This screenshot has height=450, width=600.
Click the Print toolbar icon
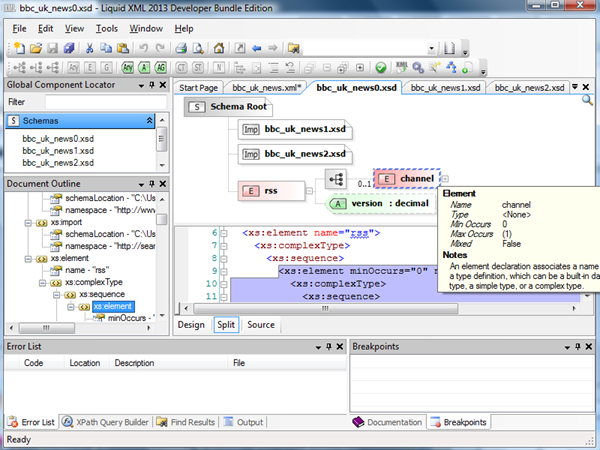pos(181,48)
